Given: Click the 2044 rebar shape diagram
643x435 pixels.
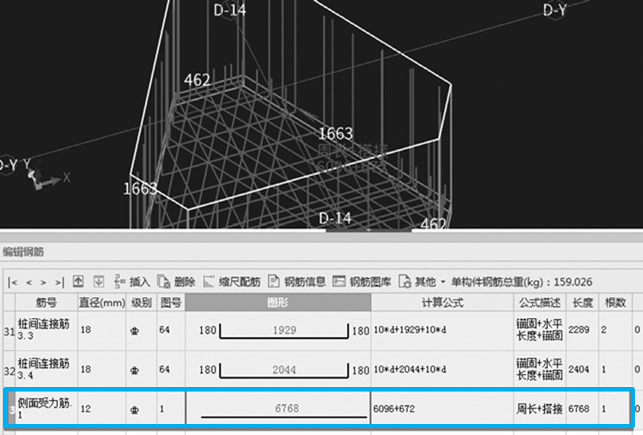Looking at the screenshot, I should pos(284,370).
